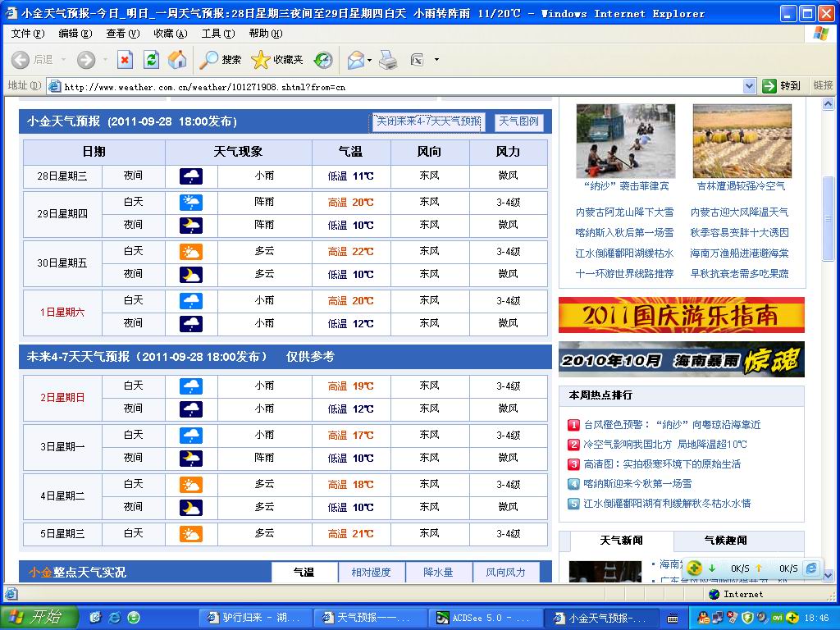Click the shield icon in system tray
The image size is (840, 630).
pos(748,618)
